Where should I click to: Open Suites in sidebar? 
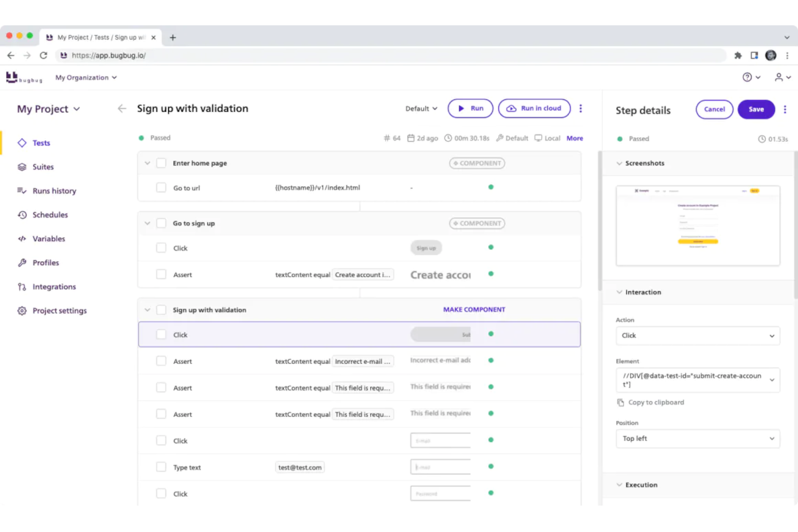coord(43,167)
